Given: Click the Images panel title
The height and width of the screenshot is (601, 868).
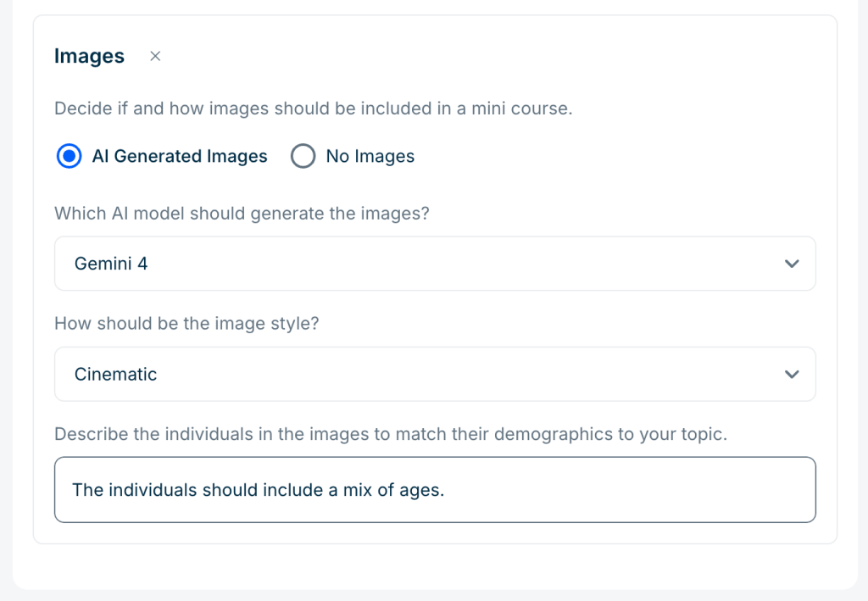Looking at the screenshot, I should (89, 56).
